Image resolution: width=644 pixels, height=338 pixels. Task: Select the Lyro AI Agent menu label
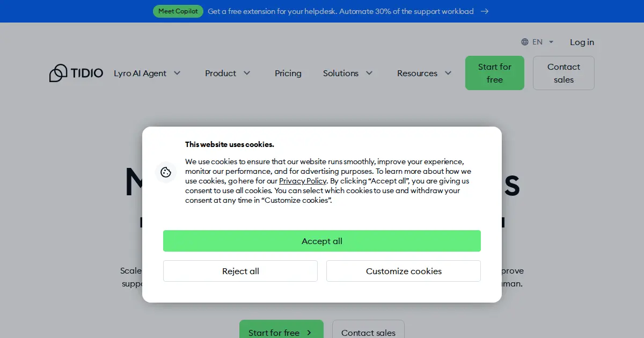coord(140,73)
